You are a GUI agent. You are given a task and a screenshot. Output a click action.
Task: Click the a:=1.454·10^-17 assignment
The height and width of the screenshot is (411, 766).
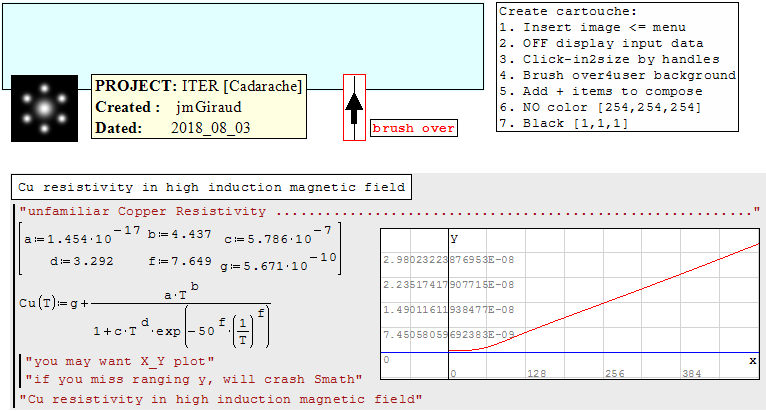(82, 236)
